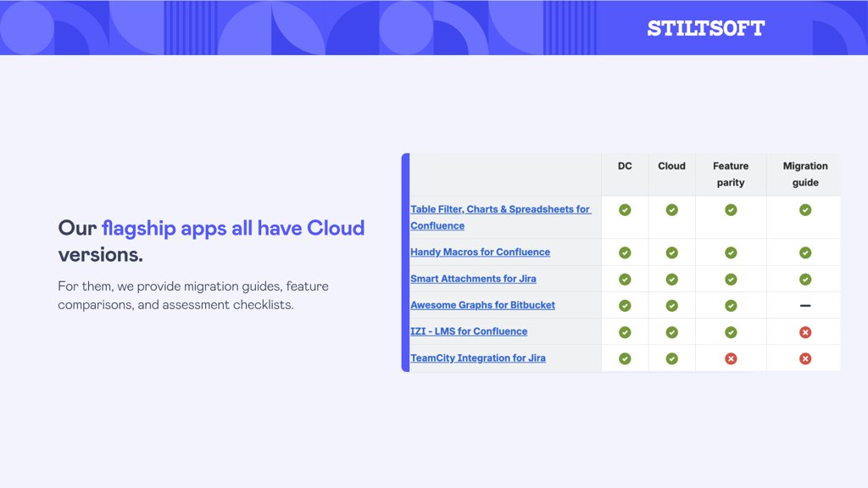
Task: Click Feature parity checkmark for Handy Macros row
Action: 731,252
